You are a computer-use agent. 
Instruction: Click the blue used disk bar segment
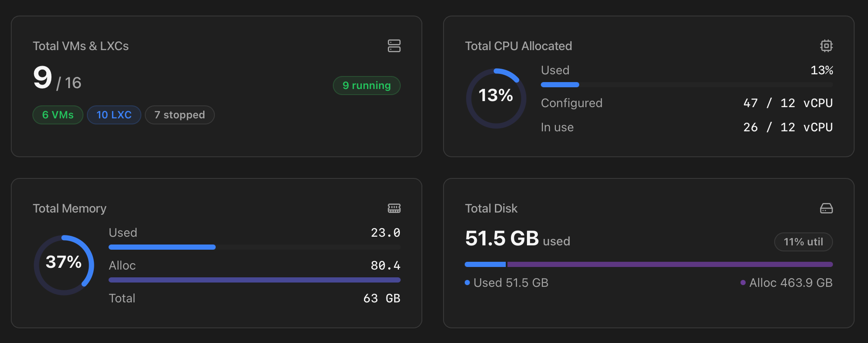[485, 264]
